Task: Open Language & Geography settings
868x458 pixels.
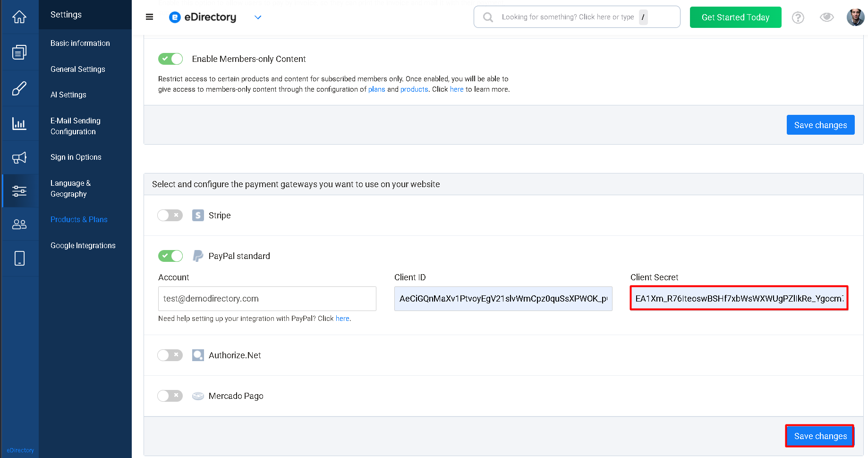Action: point(71,189)
